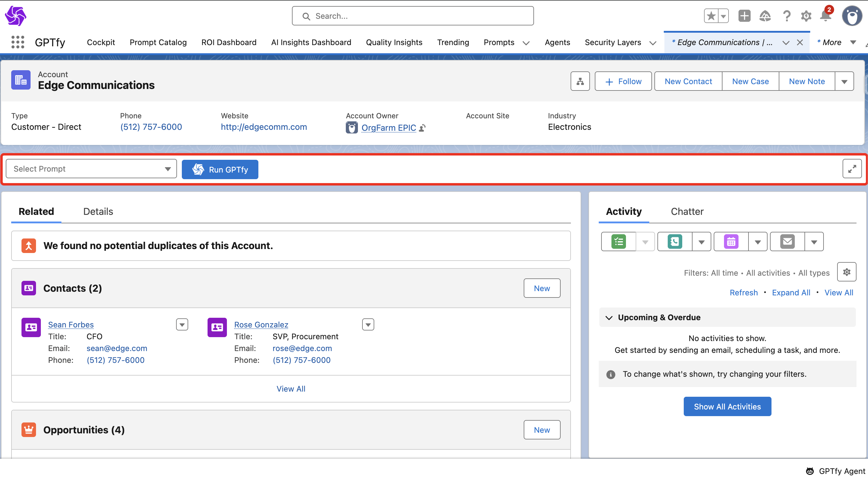Open the activity timeline filter settings gear

(x=847, y=272)
